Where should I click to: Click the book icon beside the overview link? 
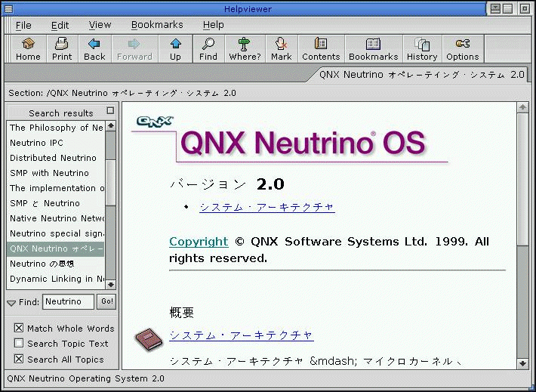149,340
